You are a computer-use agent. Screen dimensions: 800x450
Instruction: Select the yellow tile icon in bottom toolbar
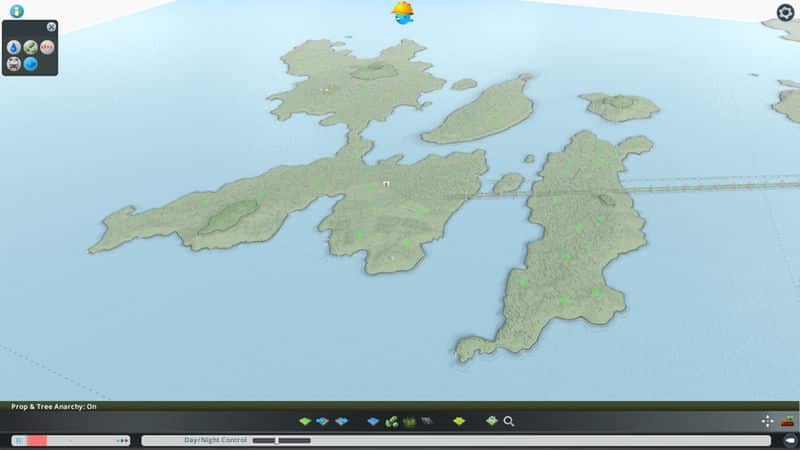click(459, 421)
